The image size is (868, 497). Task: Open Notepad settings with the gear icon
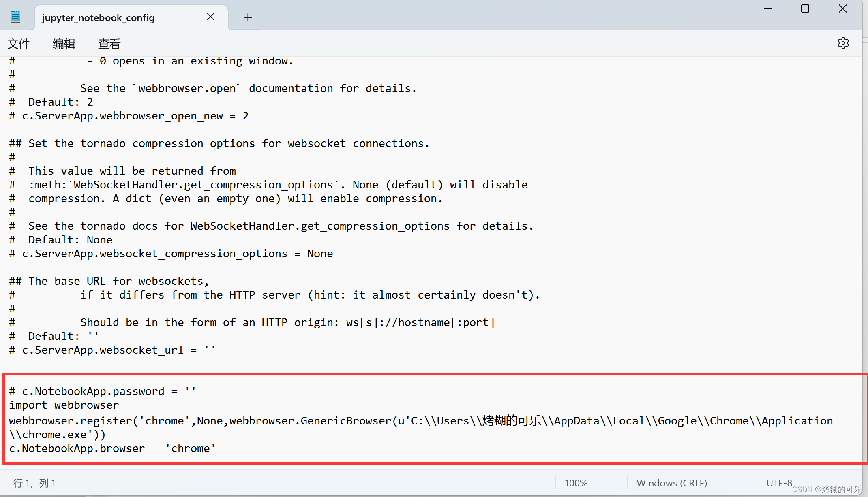[x=843, y=43]
